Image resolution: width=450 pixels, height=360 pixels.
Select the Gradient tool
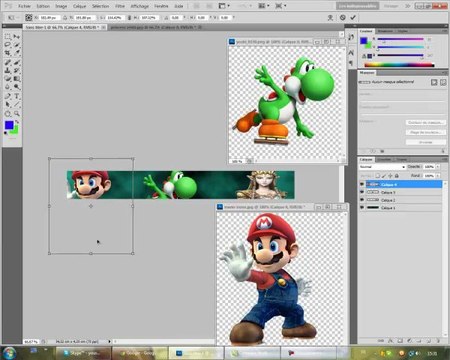click(x=17, y=79)
